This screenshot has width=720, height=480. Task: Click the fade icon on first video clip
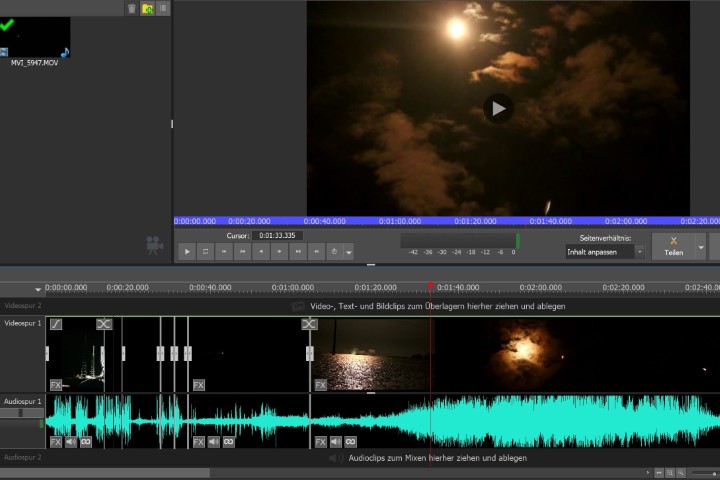pos(56,324)
